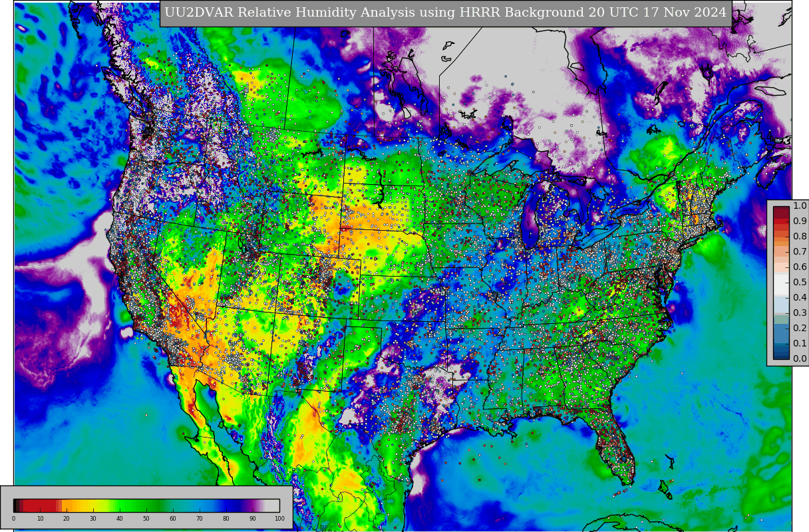This screenshot has height=532, width=809.
Task: Click the '60' tick label on the horizontal colorbar
Action: pos(173,519)
